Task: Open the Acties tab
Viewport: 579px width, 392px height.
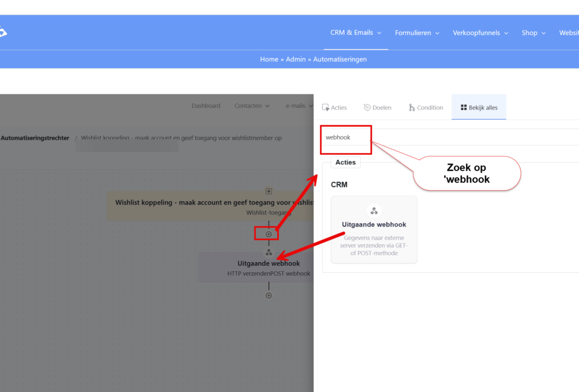Action: pos(334,107)
